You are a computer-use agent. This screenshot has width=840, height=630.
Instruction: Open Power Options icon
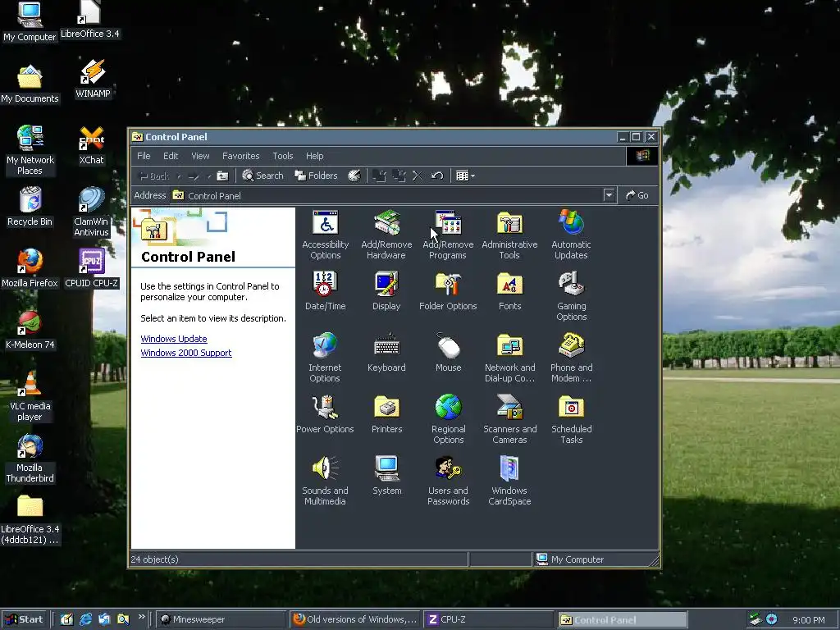click(x=325, y=414)
